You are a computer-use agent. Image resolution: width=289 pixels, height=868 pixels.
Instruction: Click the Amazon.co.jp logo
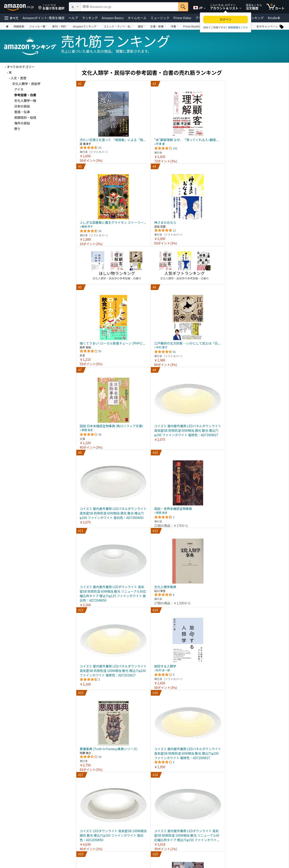(19, 6)
